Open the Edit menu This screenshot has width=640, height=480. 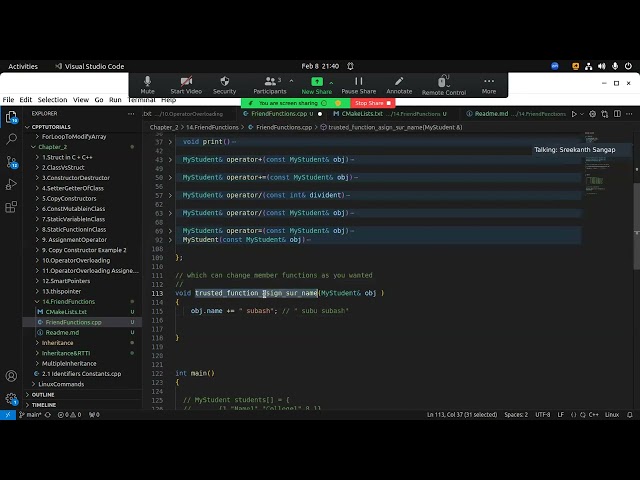26,100
